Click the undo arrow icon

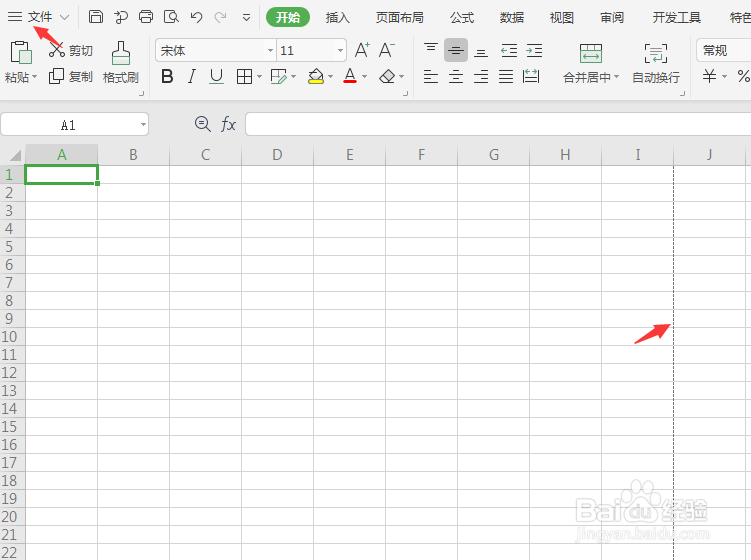pos(196,17)
